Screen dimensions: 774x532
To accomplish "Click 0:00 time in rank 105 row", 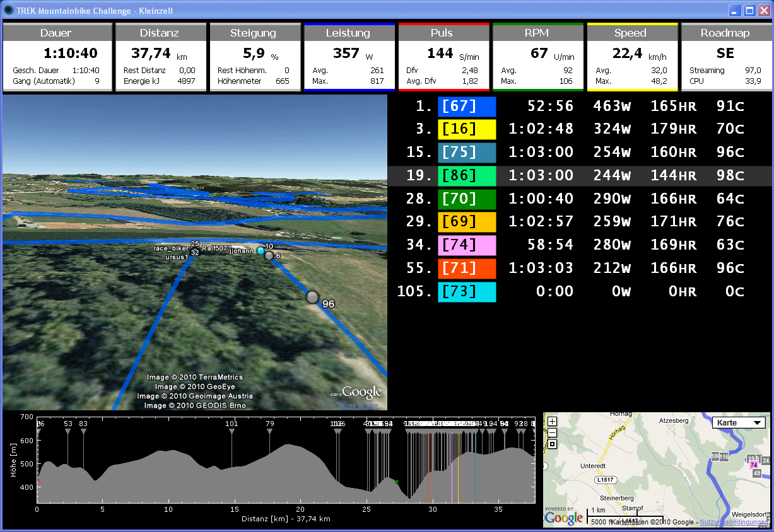I will click(556, 292).
